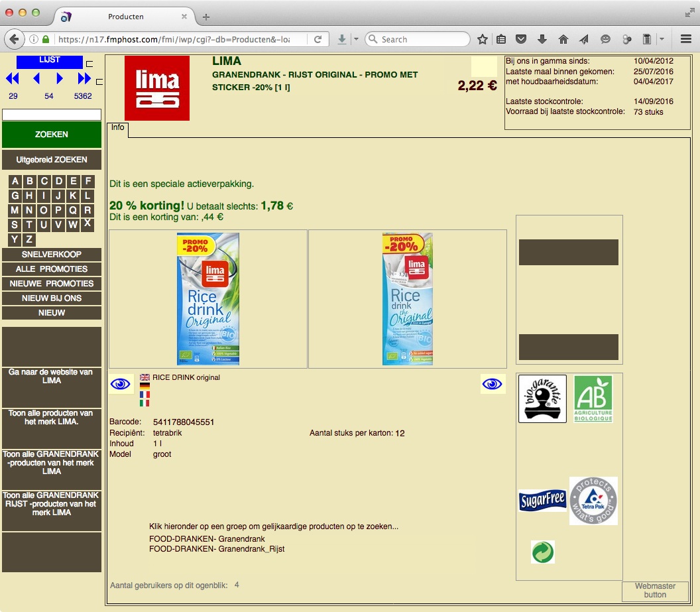Open a new browser tab with plus

(206, 17)
